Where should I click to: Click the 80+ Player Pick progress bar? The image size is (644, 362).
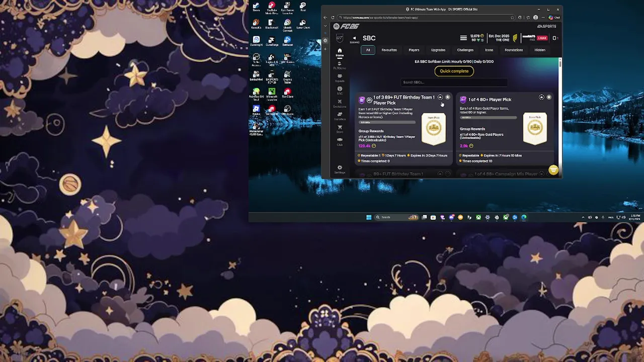pyautogui.click(x=488, y=118)
